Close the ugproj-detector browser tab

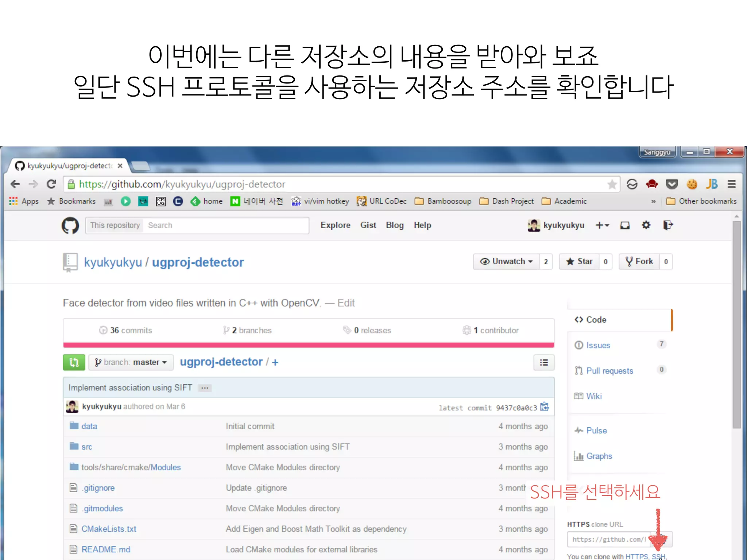pos(120,166)
